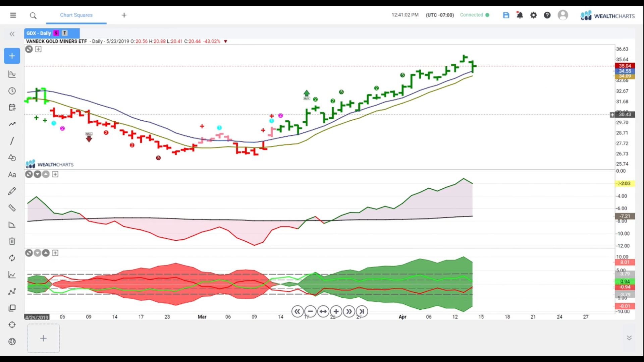Click the 4/29/2019 date label on axis
The height and width of the screenshot is (362, 644).
click(x=37, y=317)
